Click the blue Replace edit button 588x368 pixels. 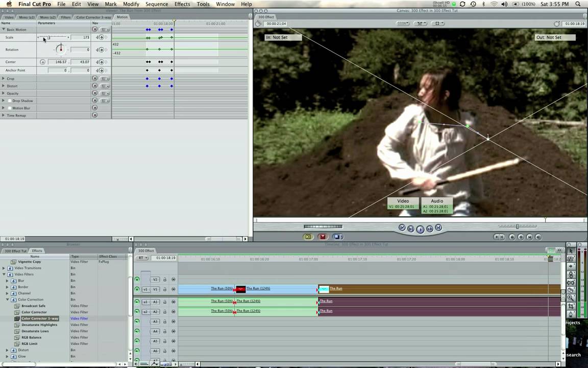point(338,237)
